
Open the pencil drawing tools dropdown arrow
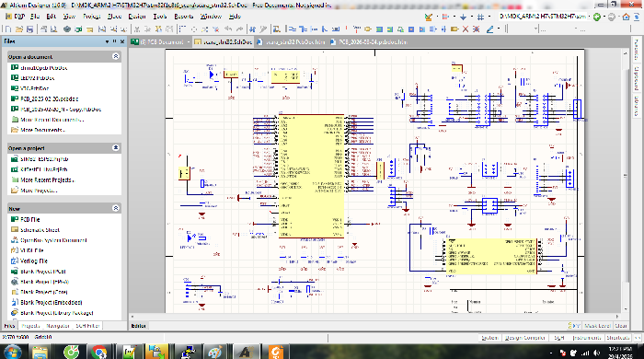499,29
